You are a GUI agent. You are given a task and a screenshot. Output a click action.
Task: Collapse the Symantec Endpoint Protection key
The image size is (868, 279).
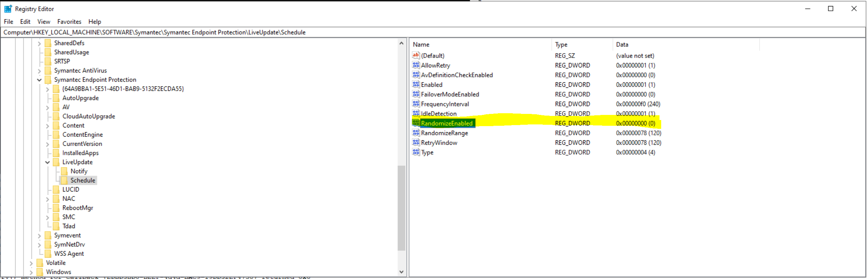[x=39, y=80]
